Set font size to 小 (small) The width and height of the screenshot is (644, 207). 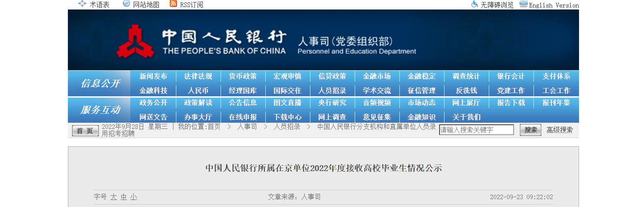(134, 197)
